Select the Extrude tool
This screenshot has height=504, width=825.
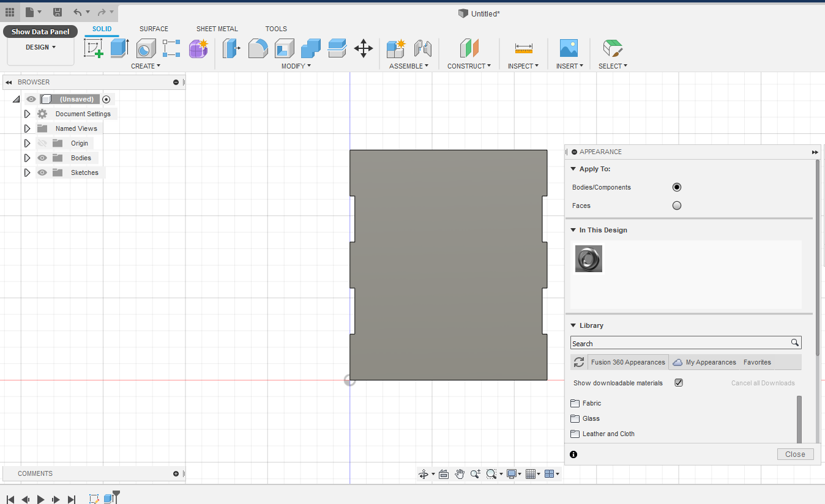pos(119,48)
